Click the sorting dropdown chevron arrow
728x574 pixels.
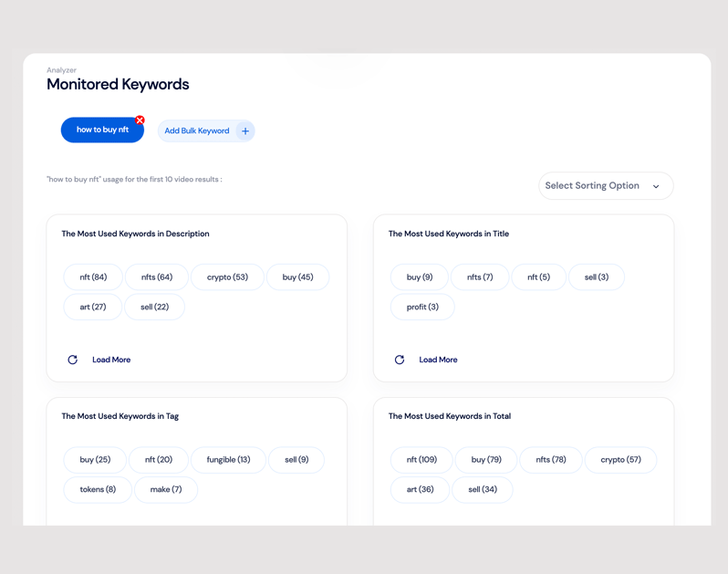pyautogui.click(x=656, y=186)
